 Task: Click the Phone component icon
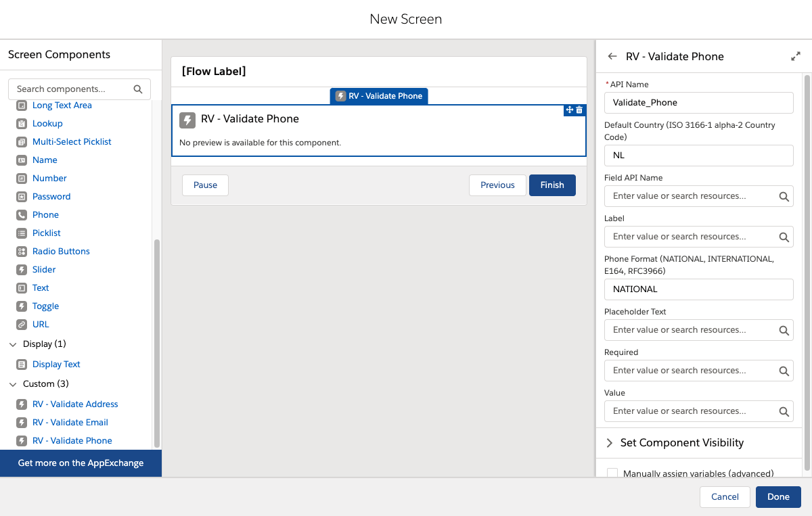[x=22, y=215]
